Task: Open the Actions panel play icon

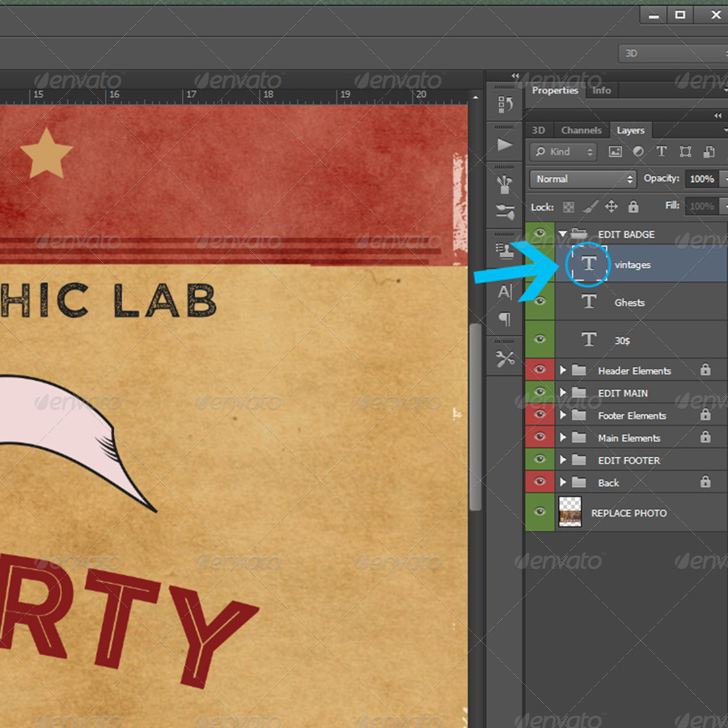Action: [506, 145]
